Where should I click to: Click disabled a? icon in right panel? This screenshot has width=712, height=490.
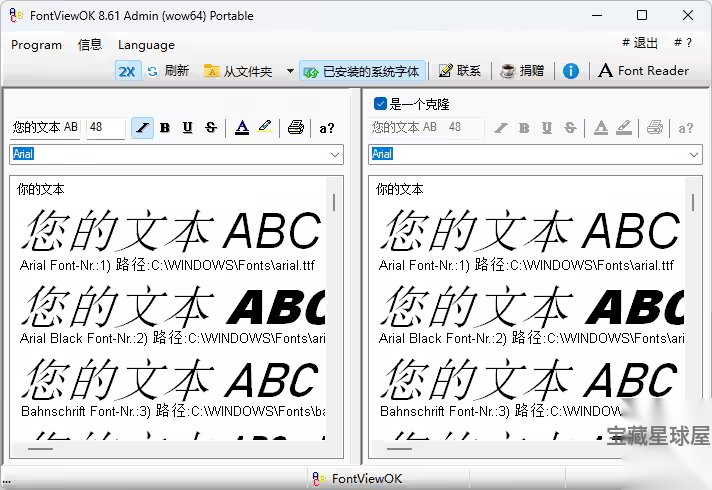click(685, 129)
